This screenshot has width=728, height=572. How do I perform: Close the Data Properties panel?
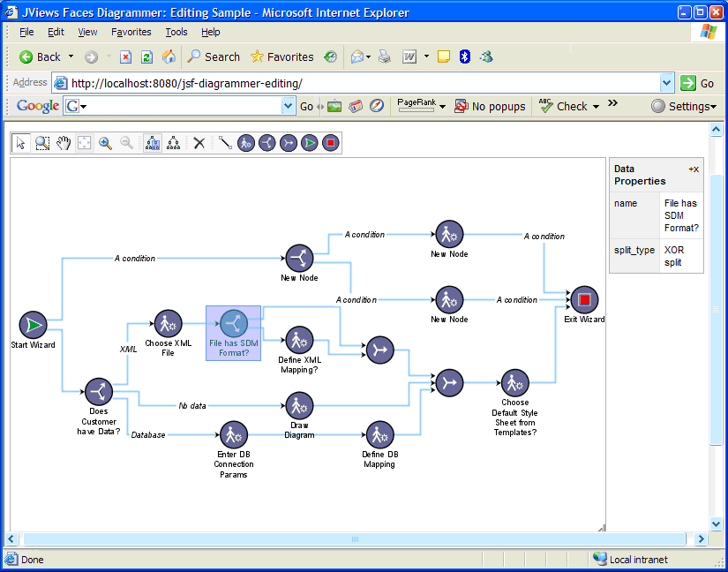(694, 169)
